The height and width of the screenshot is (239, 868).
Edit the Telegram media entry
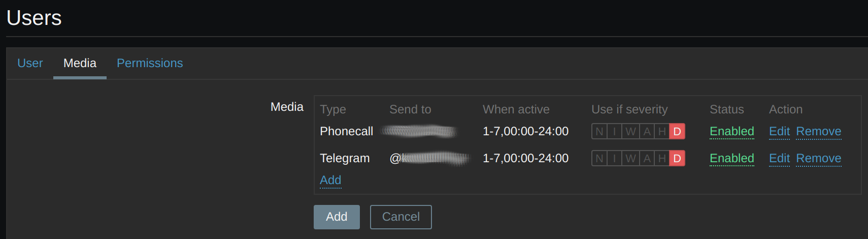click(x=779, y=159)
